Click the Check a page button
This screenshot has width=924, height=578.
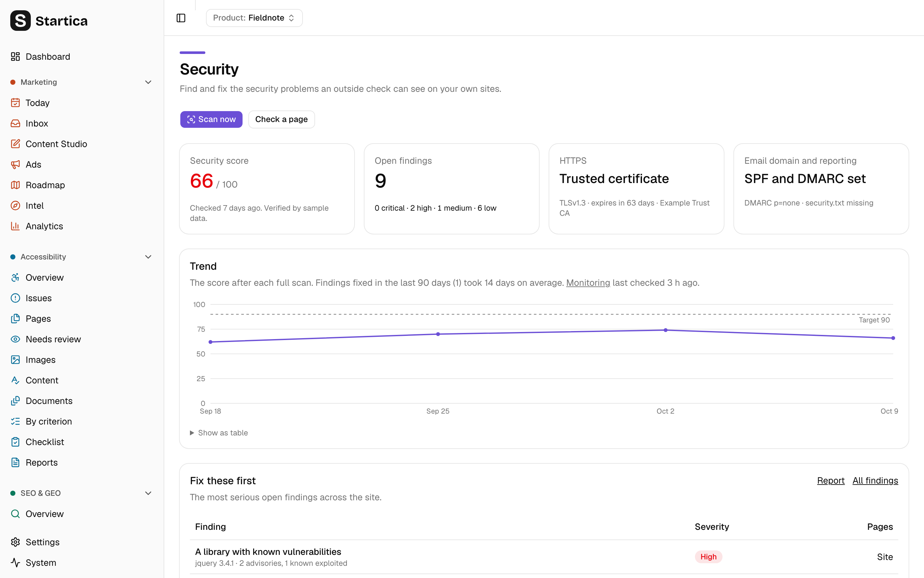[281, 119]
